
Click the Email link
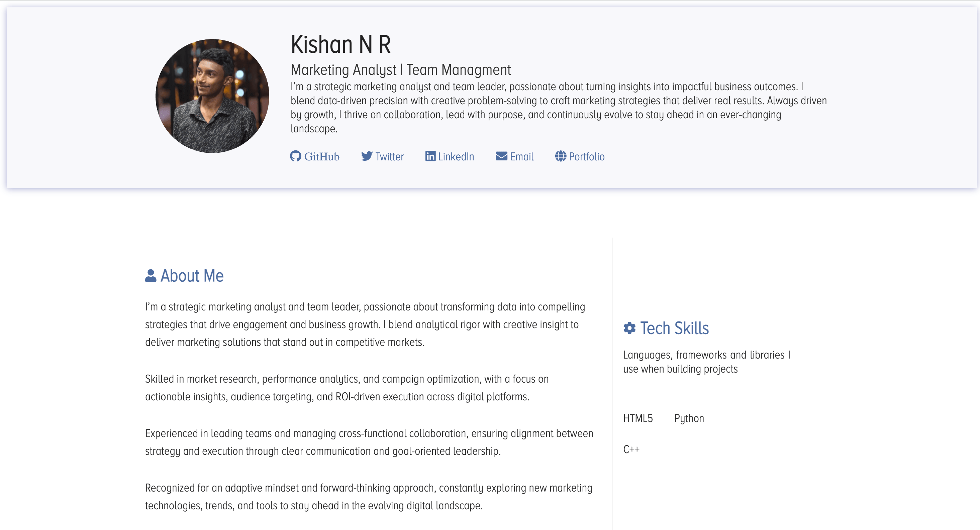(521, 156)
